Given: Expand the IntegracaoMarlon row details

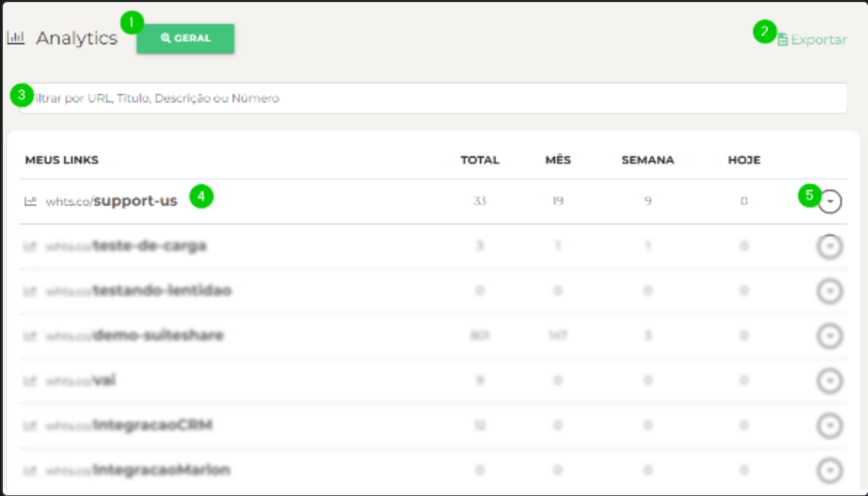Looking at the screenshot, I should pyautogui.click(x=829, y=471).
